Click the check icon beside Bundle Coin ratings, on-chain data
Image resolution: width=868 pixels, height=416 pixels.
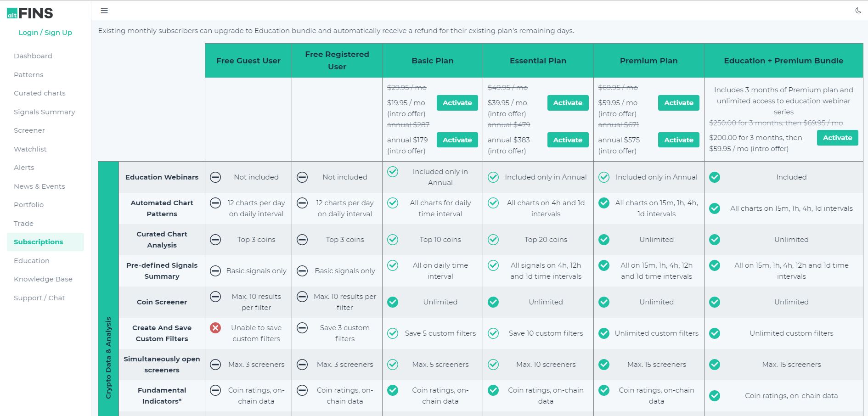pyautogui.click(x=715, y=396)
